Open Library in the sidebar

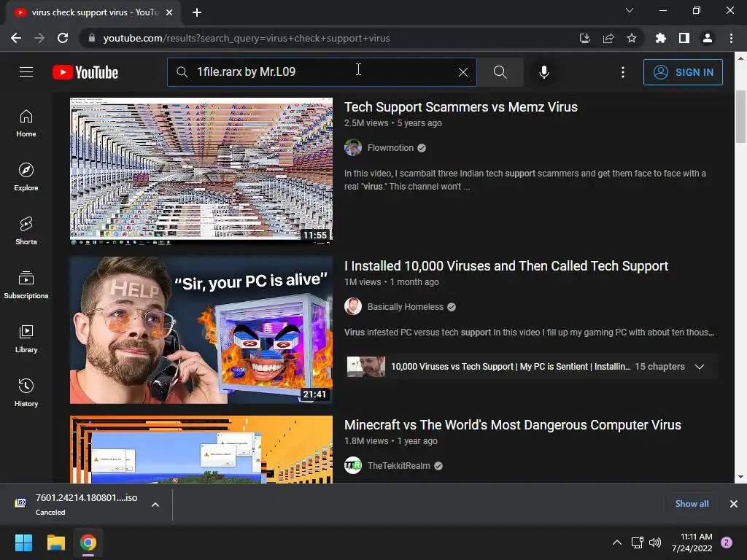click(x=26, y=338)
